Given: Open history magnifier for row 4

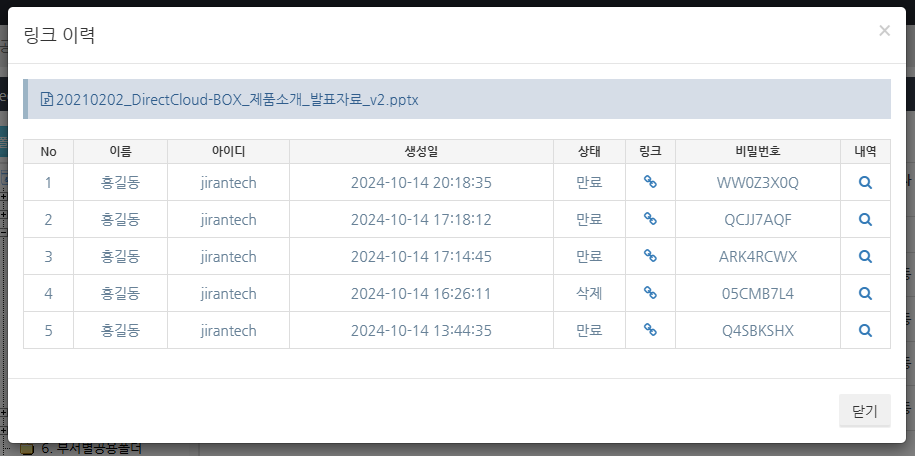Looking at the screenshot, I should tap(865, 293).
